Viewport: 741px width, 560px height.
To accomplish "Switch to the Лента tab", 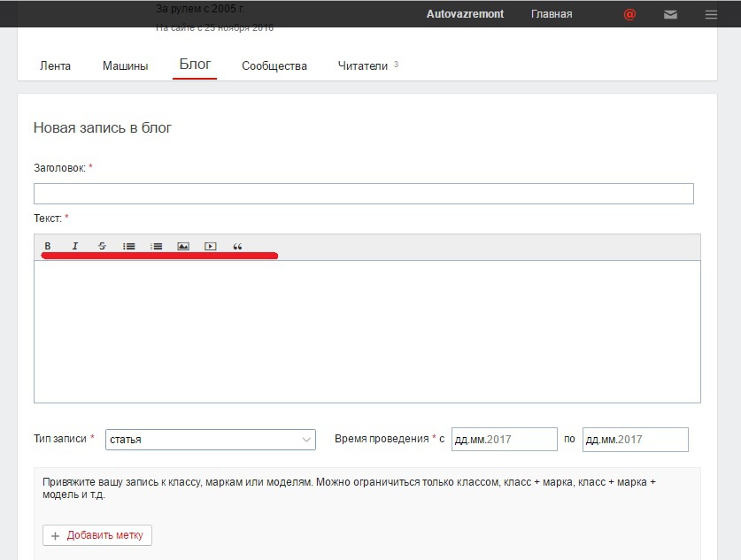I will coord(55,65).
